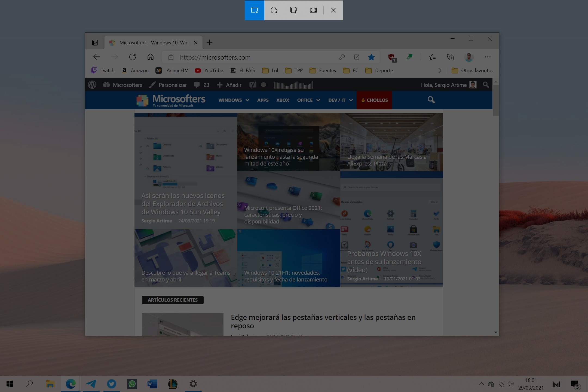Show more favorites bar items chevron
This screenshot has height=392, width=588.
(x=440, y=71)
